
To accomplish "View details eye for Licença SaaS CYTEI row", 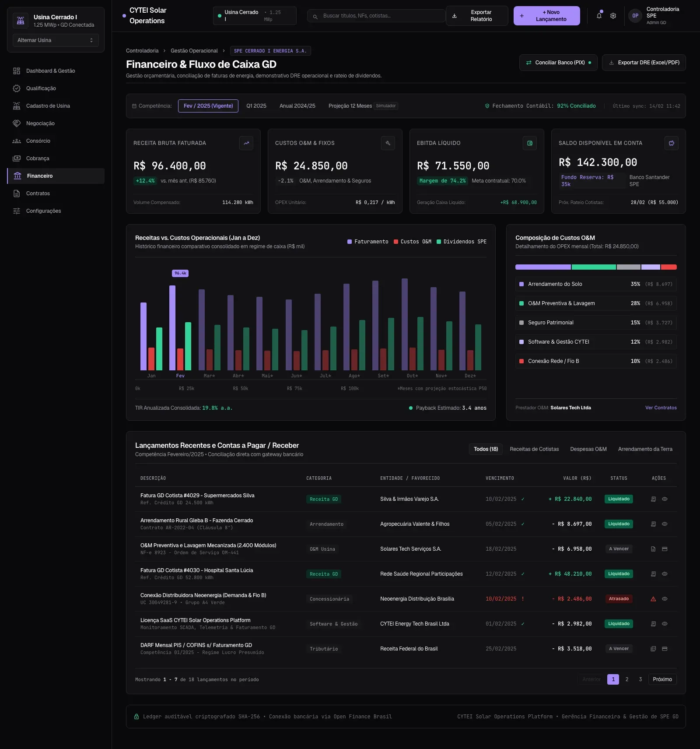I will pyautogui.click(x=665, y=624).
